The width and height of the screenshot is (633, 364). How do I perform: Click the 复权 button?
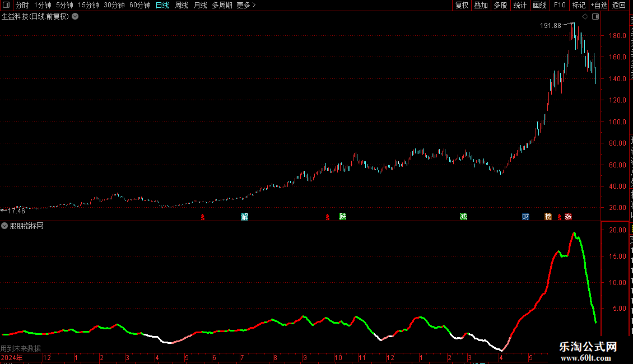(x=462, y=5)
